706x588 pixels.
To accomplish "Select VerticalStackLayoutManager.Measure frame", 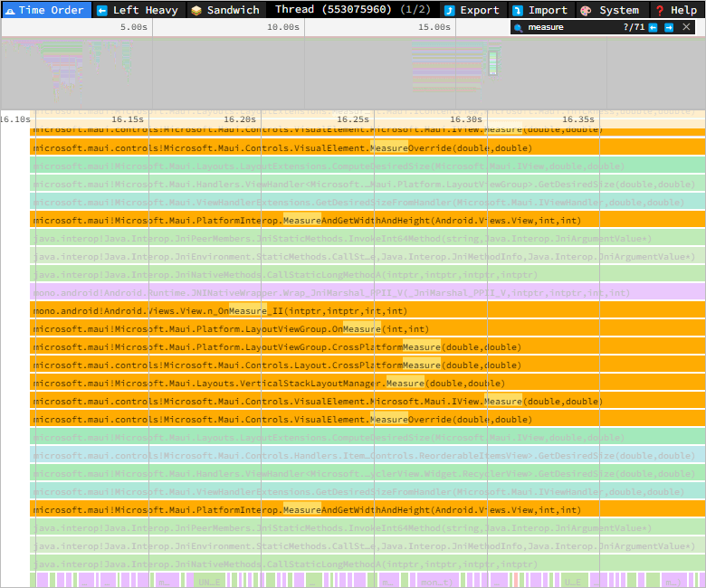I will [x=367, y=384].
